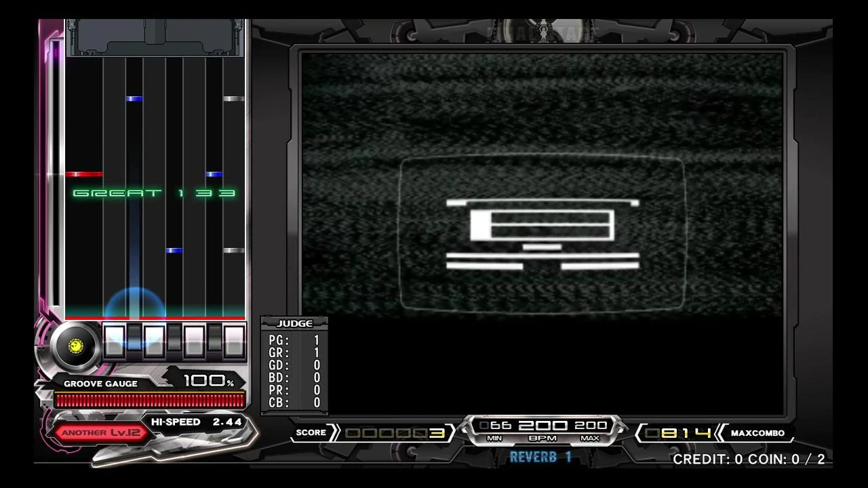Select the 100% groove gauge value

208,381
